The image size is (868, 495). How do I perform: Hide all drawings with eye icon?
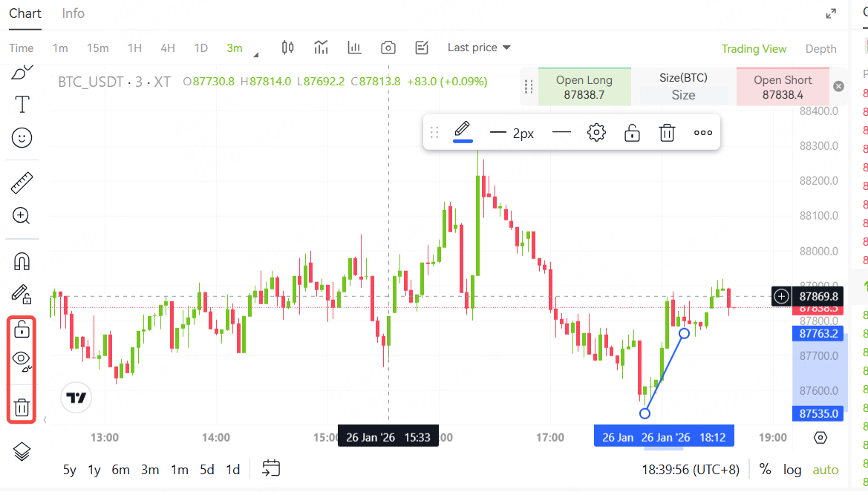point(22,359)
